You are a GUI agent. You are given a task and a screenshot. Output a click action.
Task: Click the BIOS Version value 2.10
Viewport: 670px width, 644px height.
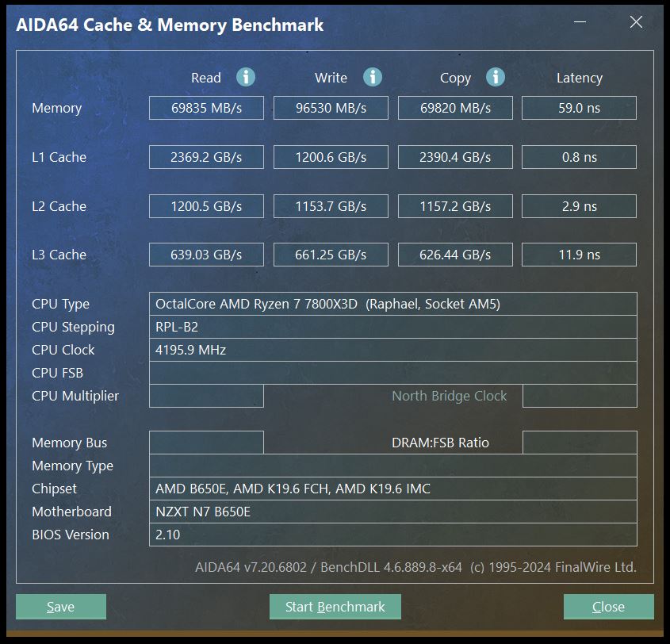[393, 535]
